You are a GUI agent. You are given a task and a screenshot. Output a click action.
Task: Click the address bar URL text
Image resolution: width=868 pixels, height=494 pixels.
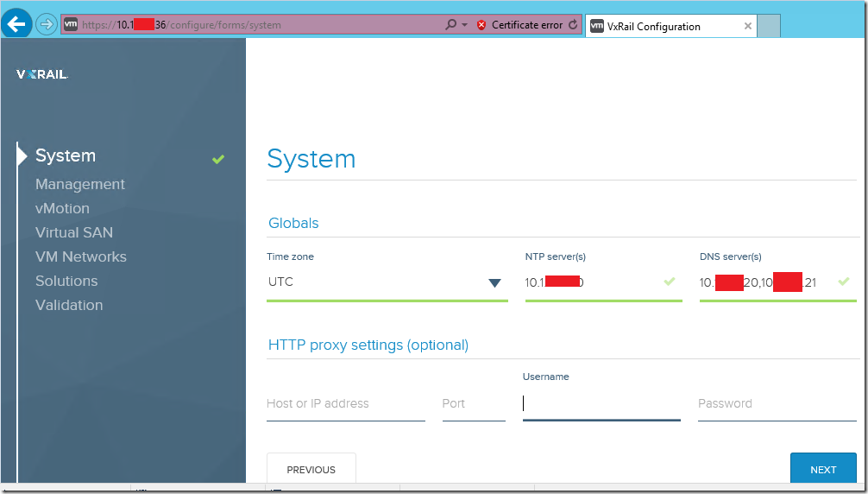181,25
